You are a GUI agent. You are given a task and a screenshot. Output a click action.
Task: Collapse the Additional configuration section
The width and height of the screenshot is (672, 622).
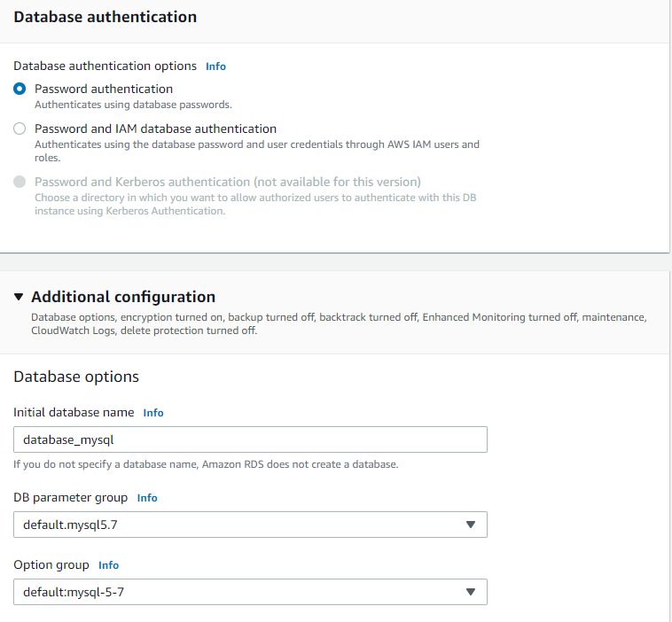[19, 297]
